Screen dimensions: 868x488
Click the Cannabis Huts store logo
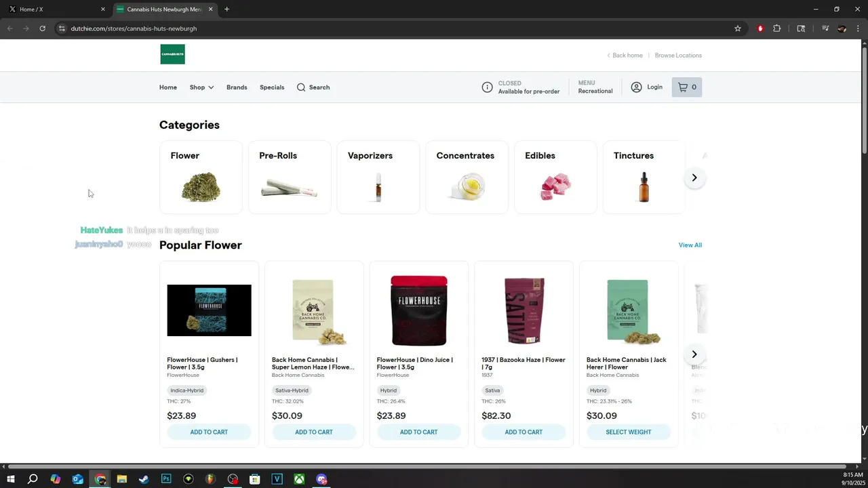tap(172, 54)
